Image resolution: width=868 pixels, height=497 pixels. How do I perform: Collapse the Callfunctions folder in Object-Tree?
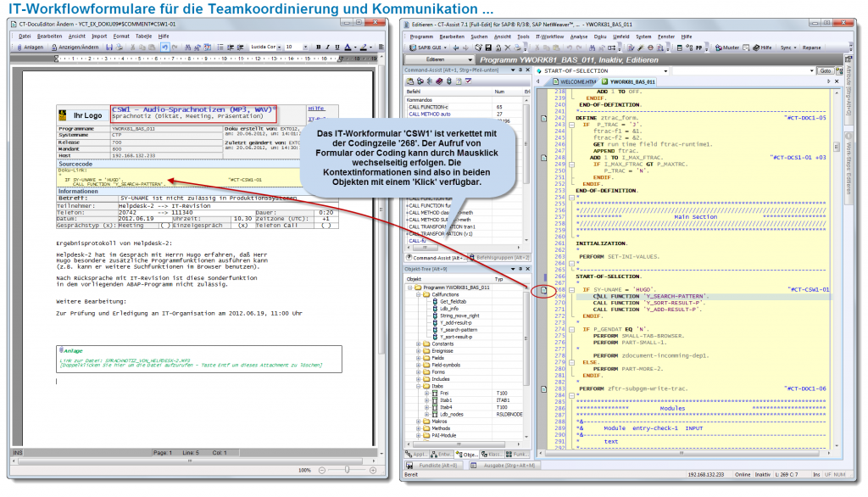[419, 294]
